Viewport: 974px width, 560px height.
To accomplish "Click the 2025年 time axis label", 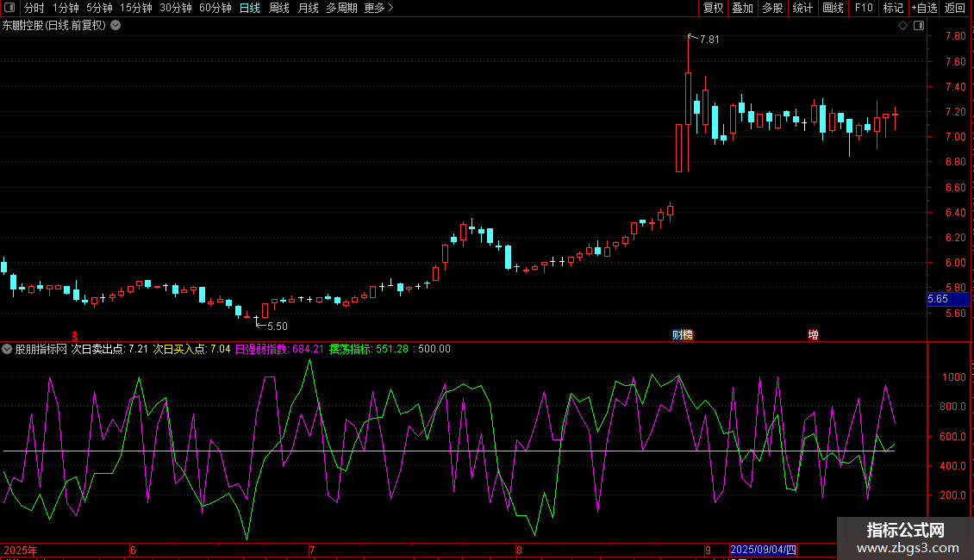I will [21, 550].
